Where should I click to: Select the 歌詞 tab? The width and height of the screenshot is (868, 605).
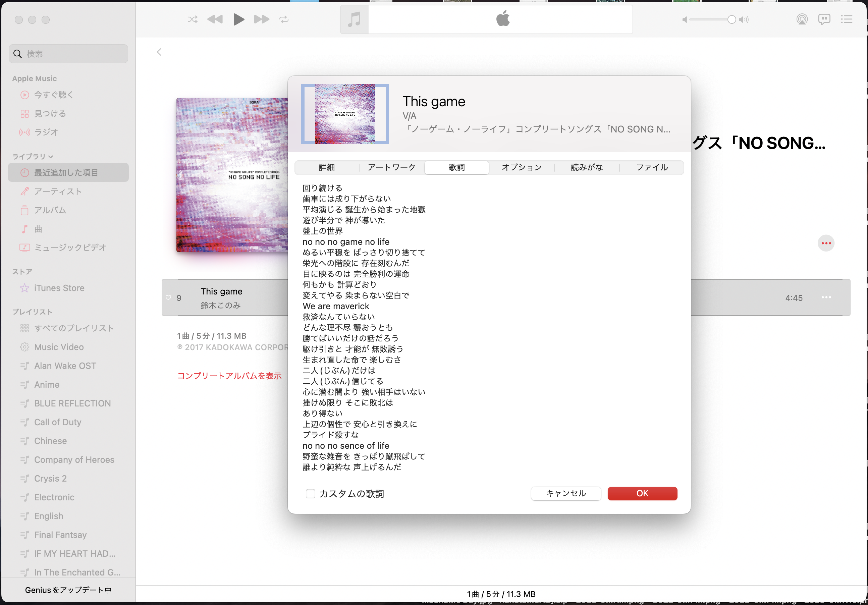(457, 167)
